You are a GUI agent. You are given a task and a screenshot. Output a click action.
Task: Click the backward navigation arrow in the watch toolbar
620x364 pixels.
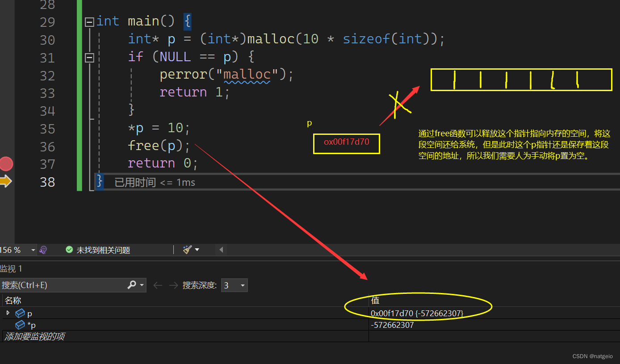157,285
